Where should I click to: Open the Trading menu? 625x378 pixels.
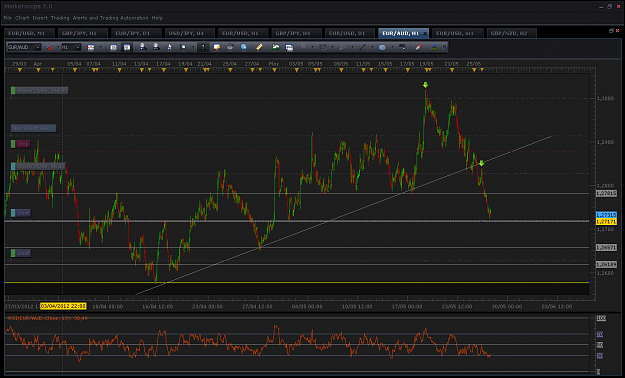(x=60, y=18)
